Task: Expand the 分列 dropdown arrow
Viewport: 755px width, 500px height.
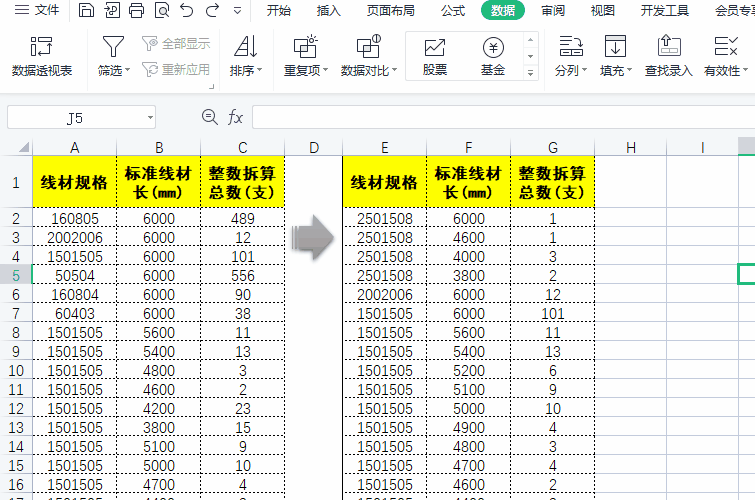Action: [x=585, y=70]
